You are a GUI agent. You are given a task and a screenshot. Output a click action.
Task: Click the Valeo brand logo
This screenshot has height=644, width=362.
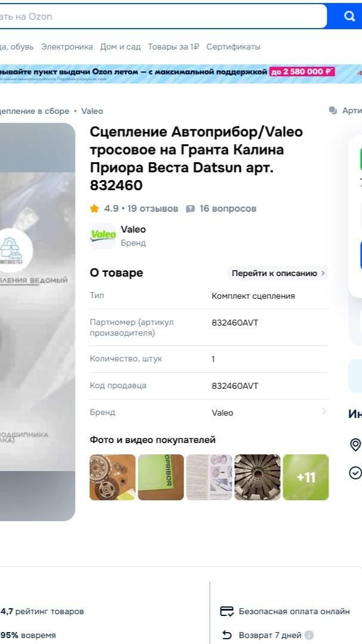tap(103, 236)
